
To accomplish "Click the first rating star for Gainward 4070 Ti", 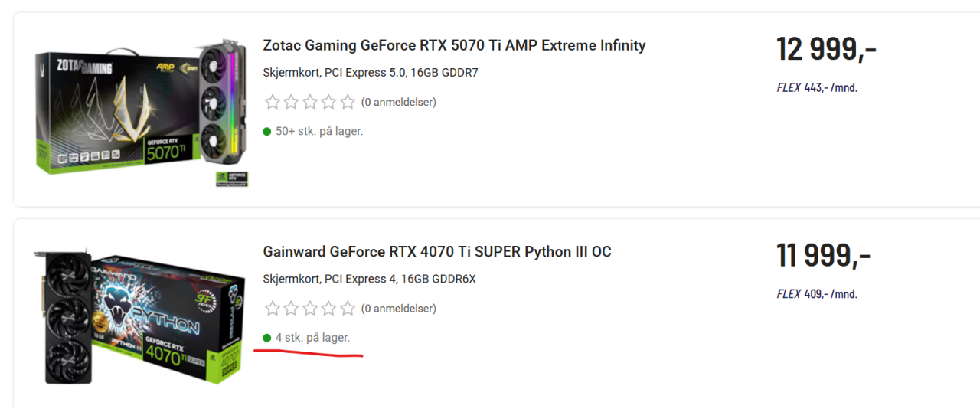I will tap(272, 309).
